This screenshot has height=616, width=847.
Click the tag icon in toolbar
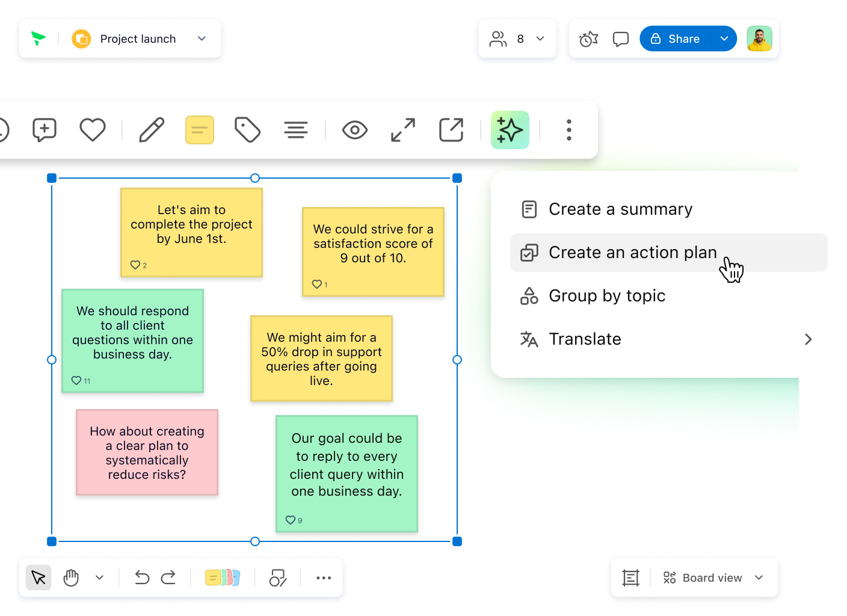coord(247,130)
